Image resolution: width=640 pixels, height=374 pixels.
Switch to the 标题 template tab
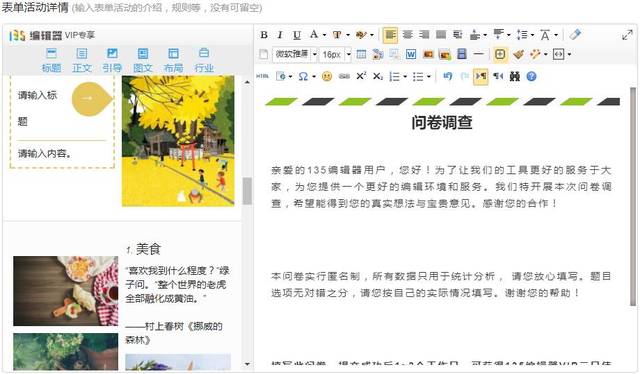[x=51, y=60]
